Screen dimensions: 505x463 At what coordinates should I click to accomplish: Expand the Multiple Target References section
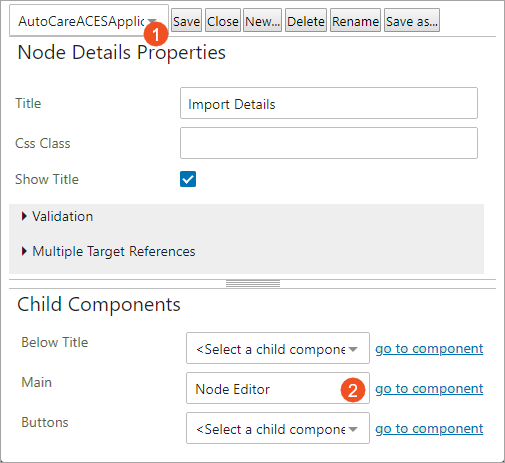click(109, 251)
